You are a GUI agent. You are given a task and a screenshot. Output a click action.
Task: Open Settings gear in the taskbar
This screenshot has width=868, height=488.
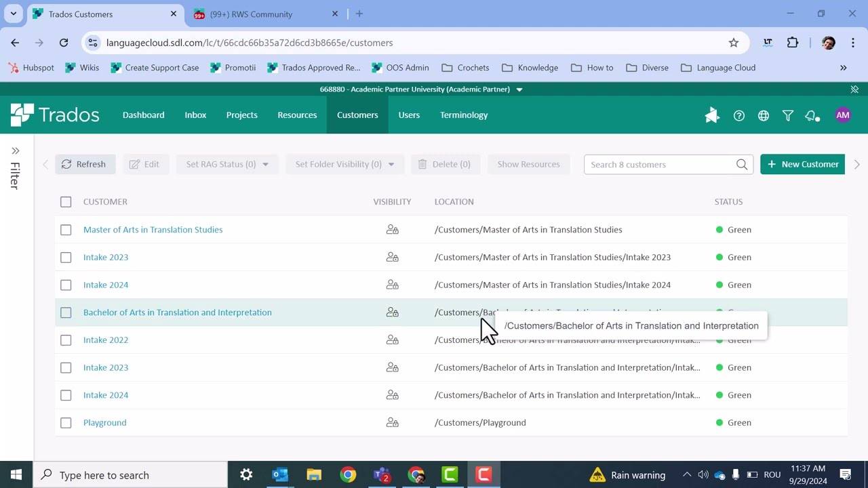tap(246, 474)
